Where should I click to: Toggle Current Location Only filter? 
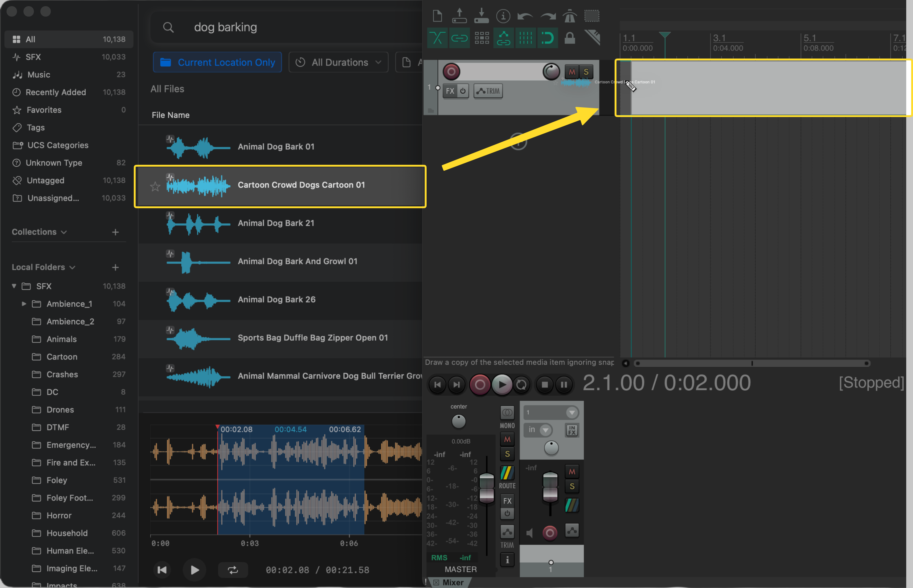coord(217,62)
